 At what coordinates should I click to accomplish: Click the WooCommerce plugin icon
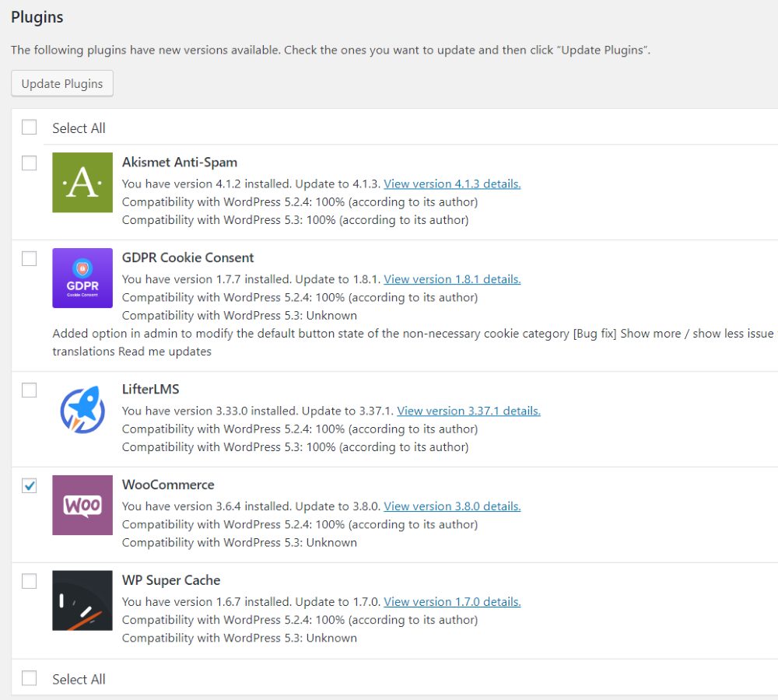tap(82, 505)
